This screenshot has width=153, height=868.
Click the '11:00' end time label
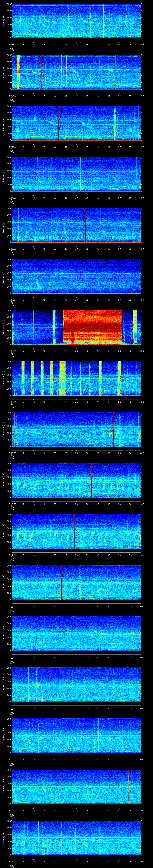pos(141,504)
